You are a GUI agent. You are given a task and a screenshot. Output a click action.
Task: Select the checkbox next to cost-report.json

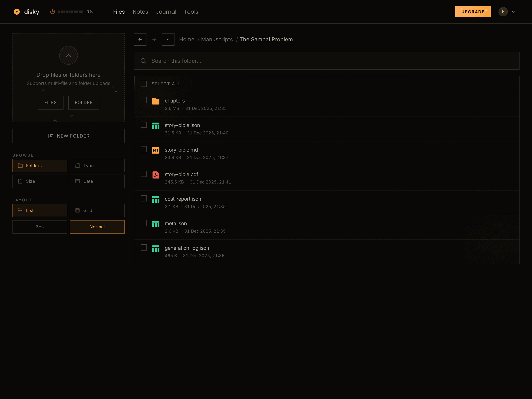(x=144, y=198)
